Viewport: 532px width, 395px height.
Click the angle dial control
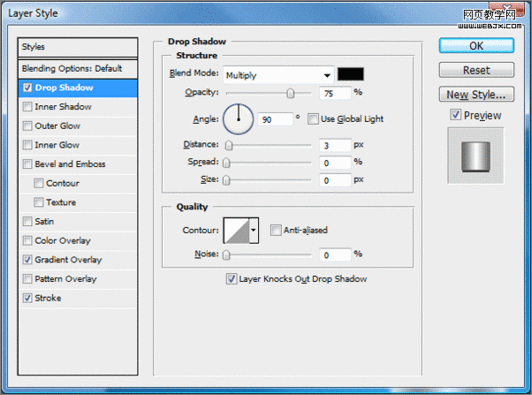pos(238,119)
